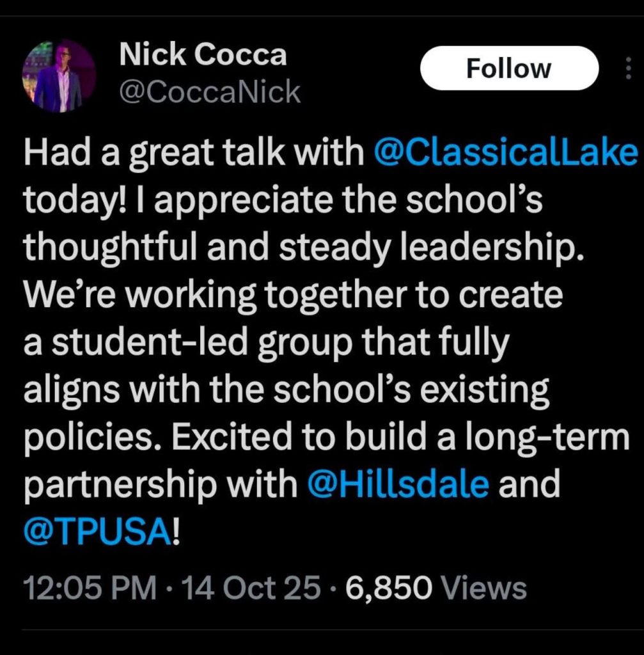Click the text "policies. Excited to build a long-term"
The width and height of the screenshot is (644, 655).
coord(326,437)
